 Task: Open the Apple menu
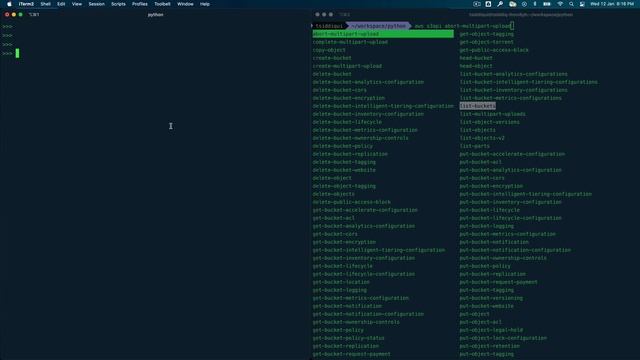[9, 4]
